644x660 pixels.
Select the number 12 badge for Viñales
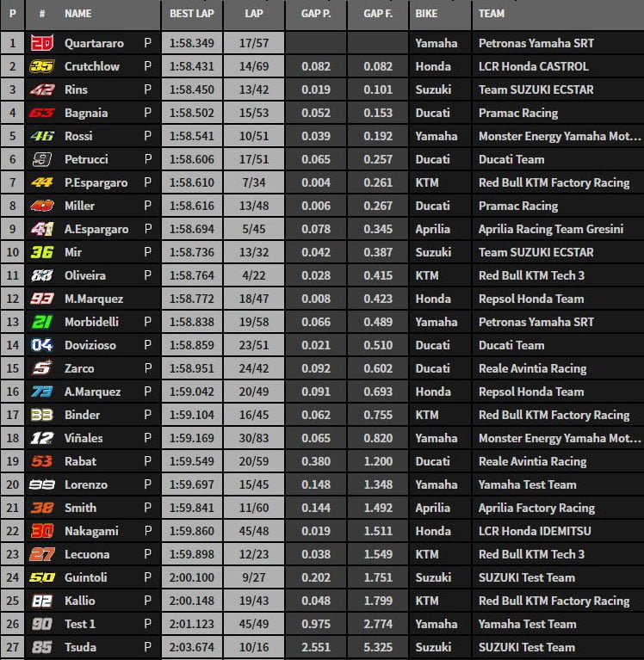(x=41, y=438)
